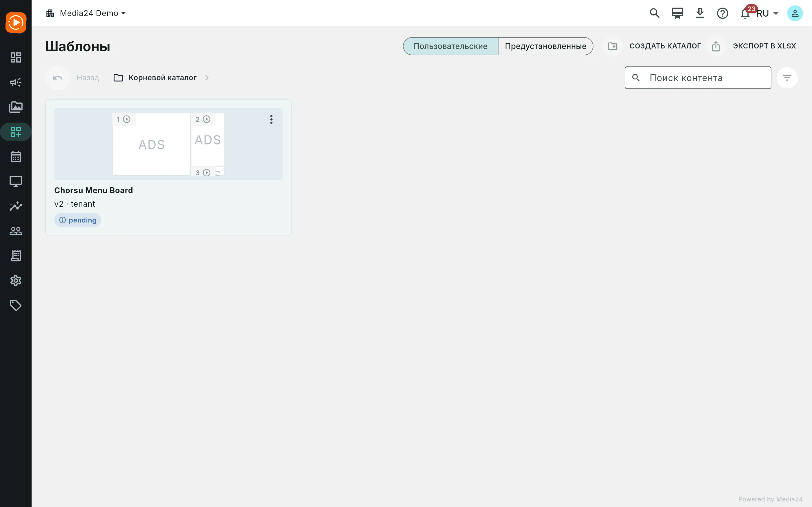Open the tags icon in sidebar
This screenshot has width=812, height=507.
16,306
